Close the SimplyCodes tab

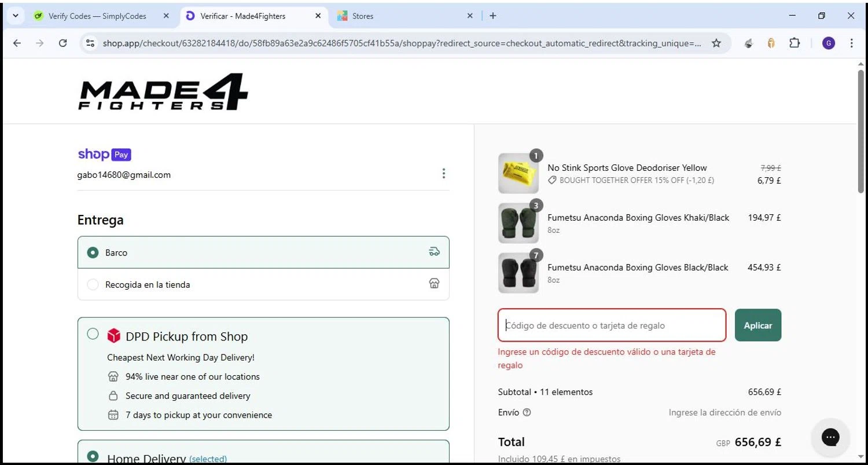click(x=166, y=16)
